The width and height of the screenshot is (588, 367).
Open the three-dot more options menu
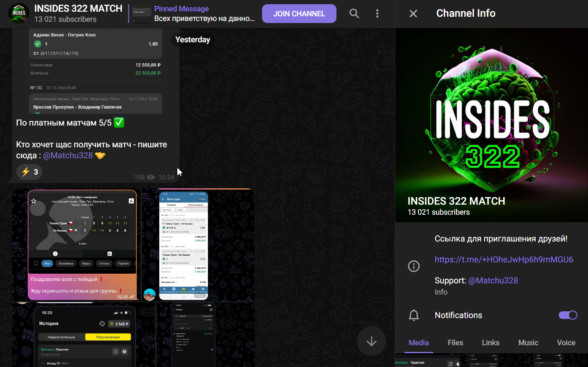pyautogui.click(x=377, y=13)
